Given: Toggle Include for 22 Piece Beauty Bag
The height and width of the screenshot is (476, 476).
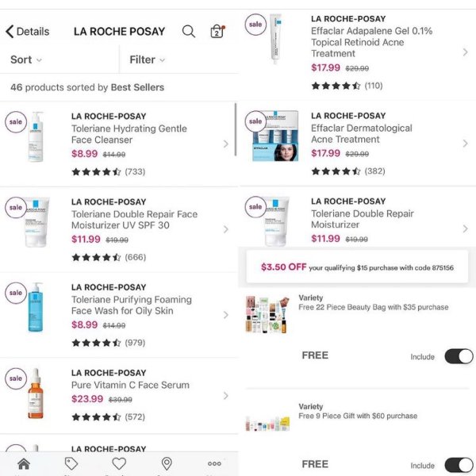Looking at the screenshot, I should pyautogui.click(x=459, y=356).
